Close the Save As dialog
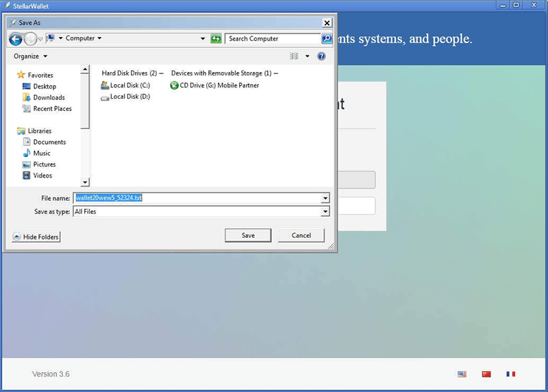 (327, 23)
